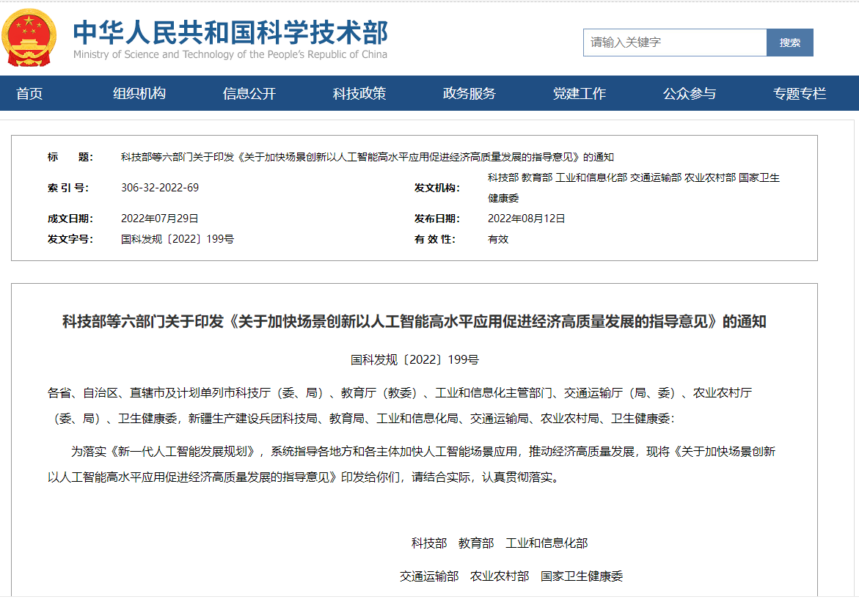Image resolution: width=859 pixels, height=616 pixels.
Task: Click the signature line 交通运输部 农业农村部 国家卫生健康委
Action: 511,576
